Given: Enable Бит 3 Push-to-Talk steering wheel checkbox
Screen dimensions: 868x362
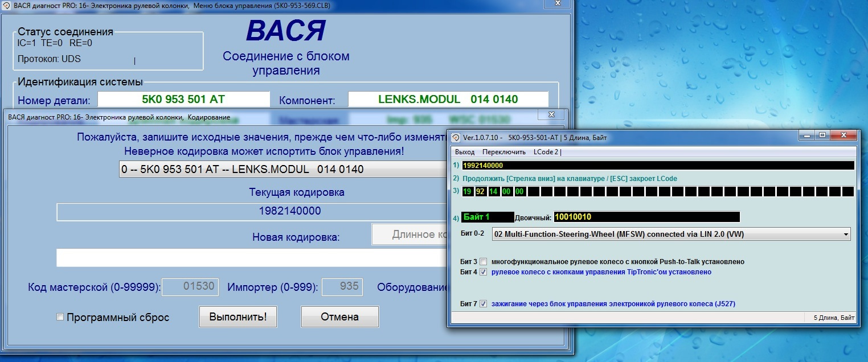Looking at the screenshot, I should 484,262.
